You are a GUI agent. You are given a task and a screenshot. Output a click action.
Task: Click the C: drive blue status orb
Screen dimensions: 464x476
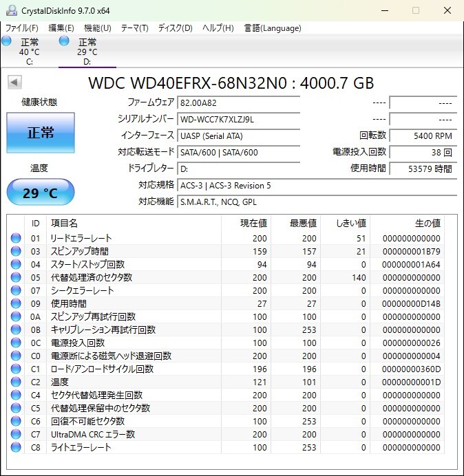tap(6, 41)
